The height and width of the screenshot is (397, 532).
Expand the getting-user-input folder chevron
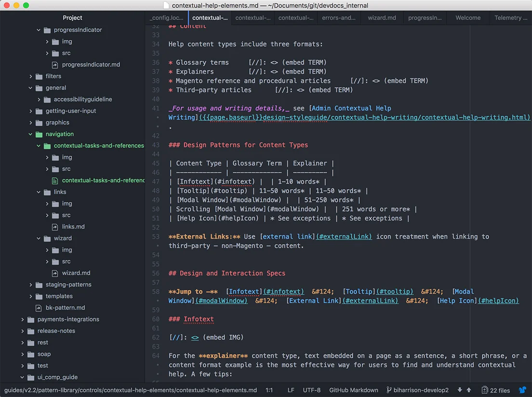click(x=30, y=111)
